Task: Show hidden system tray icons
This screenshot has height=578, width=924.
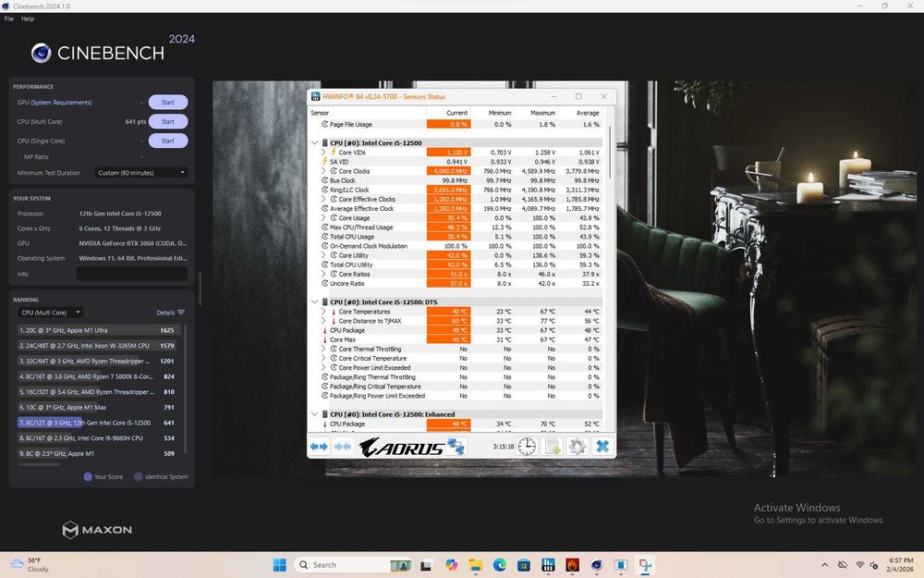Action: (x=824, y=565)
